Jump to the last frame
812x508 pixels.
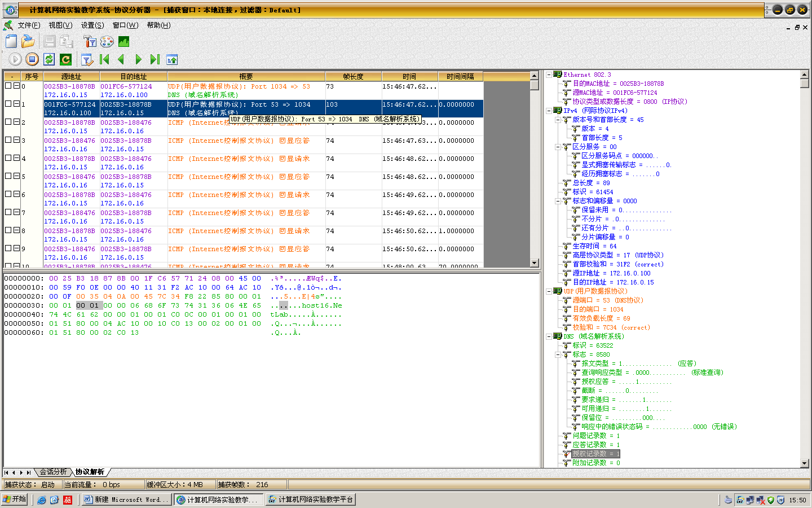(155, 59)
